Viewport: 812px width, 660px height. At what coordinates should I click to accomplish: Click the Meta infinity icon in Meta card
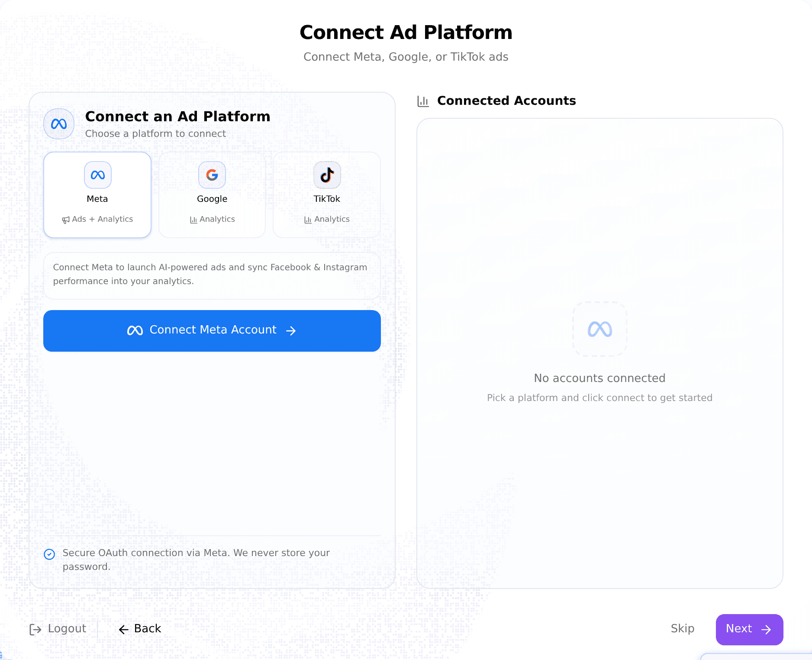coord(98,175)
